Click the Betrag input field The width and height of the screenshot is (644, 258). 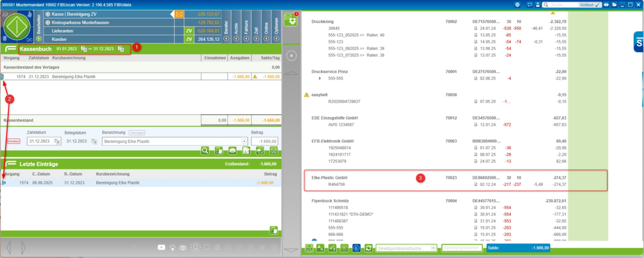[x=264, y=141]
